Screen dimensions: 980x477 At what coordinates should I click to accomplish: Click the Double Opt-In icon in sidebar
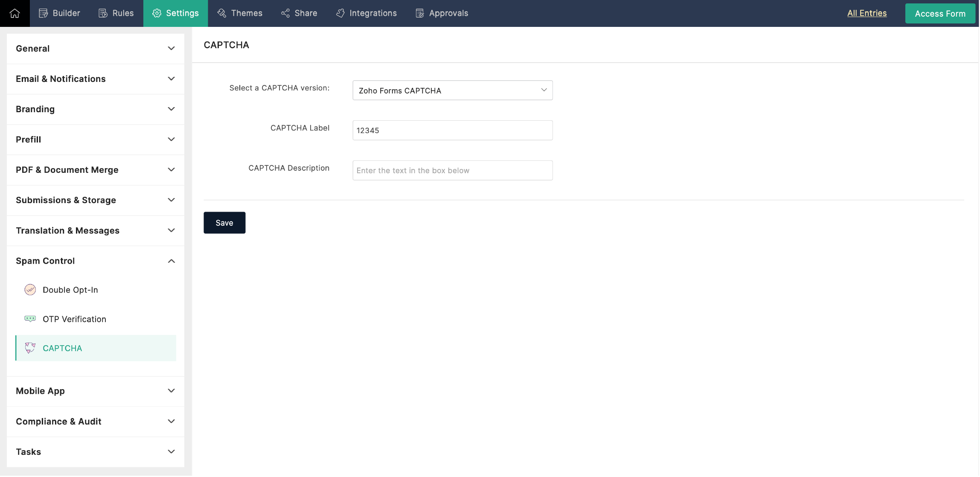(x=30, y=290)
